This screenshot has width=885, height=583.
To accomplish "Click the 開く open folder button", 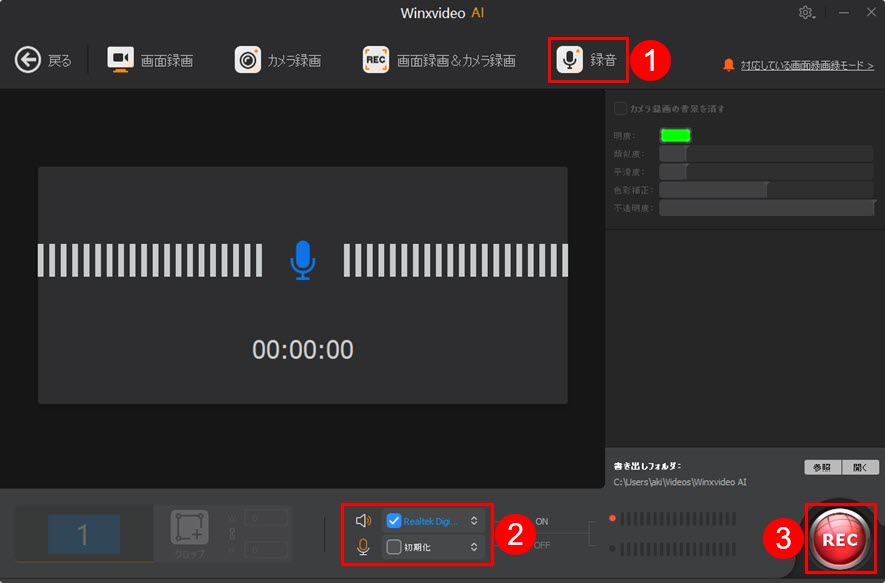I will (860, 467).
